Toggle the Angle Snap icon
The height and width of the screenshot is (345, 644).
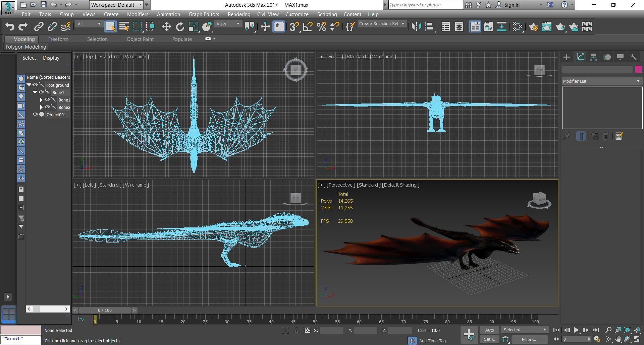point(308,26)
